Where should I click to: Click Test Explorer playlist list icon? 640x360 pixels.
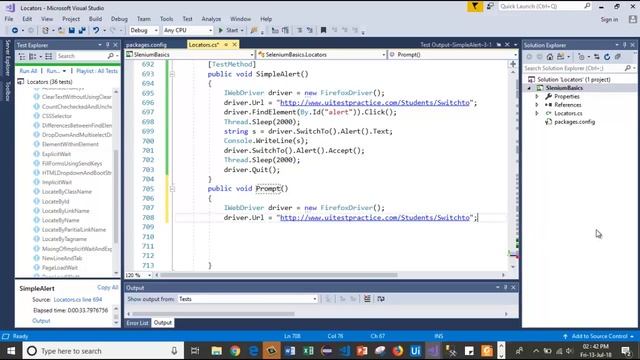click(x=49, y=56)
